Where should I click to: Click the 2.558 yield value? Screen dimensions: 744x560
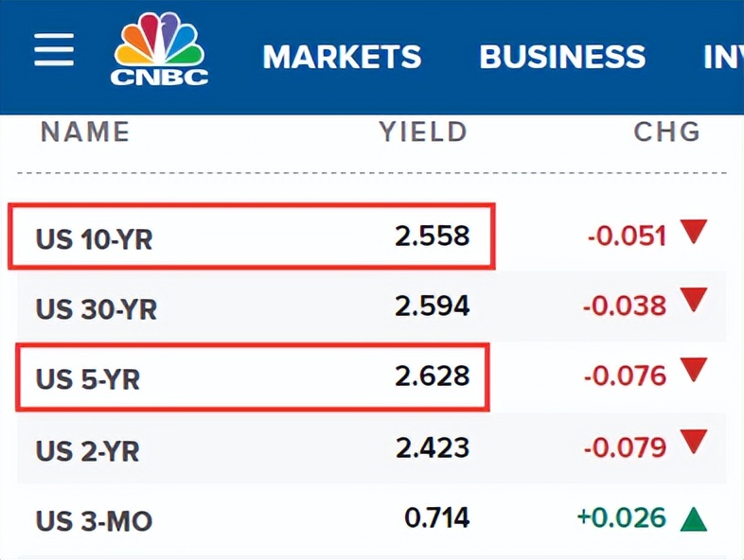[x=433, y=236]
